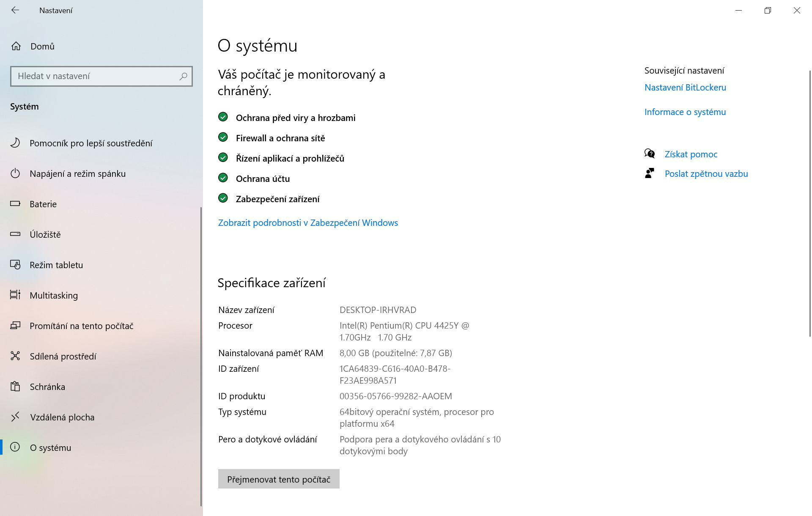This screenshot has height=516, width=812.
Task: Open Napájení a režim spánku settings
Action: [x=77, y=173]
